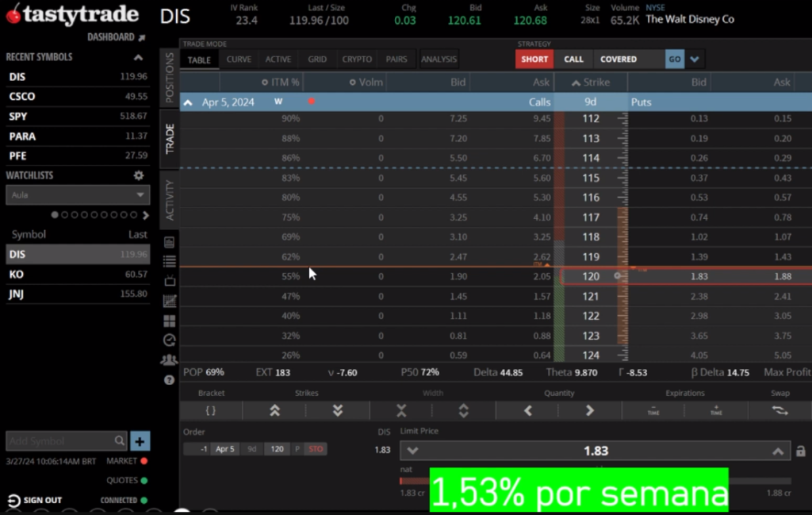Screen dimensions: 812x515
Task: Toggle the CALL option type
Action: click(x=573, y=59)
